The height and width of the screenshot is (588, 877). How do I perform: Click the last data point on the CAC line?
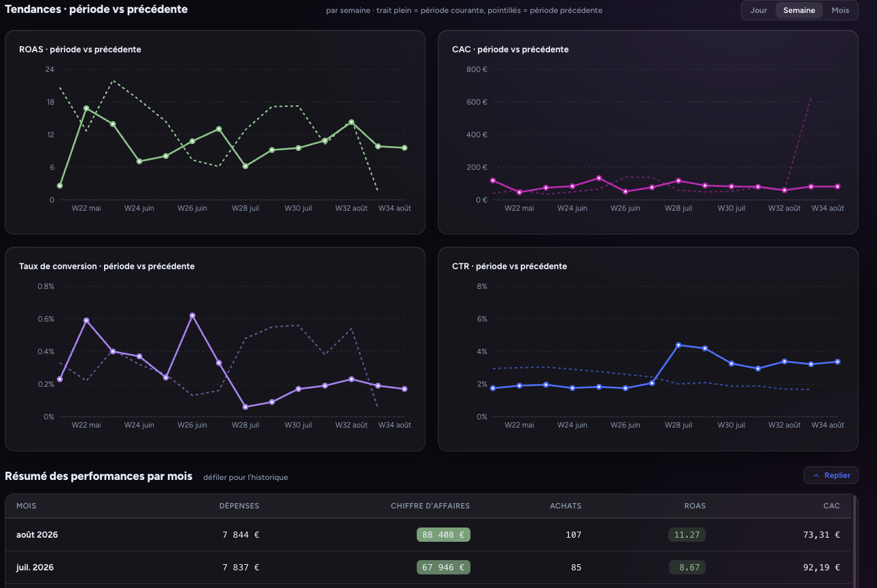point(838,186)
